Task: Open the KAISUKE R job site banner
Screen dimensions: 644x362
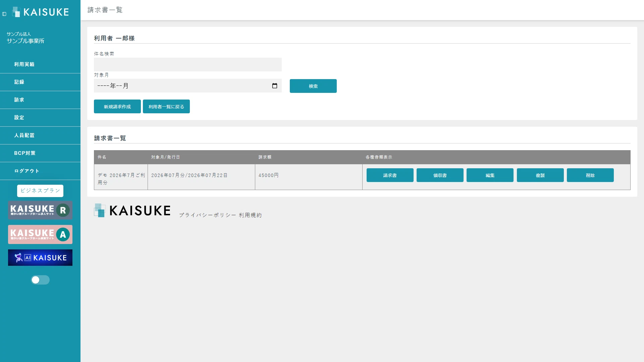Action: tap(40, 210)
